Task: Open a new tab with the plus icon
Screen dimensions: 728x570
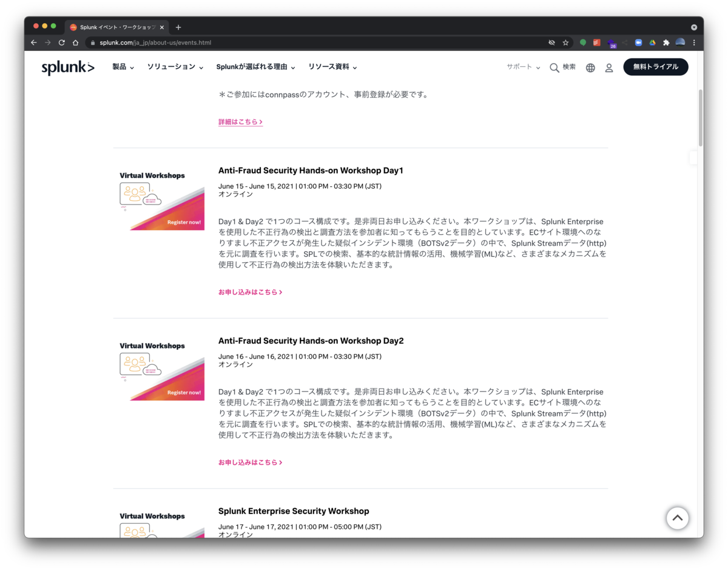Action: pyautogui.click(x=178, y=27)
